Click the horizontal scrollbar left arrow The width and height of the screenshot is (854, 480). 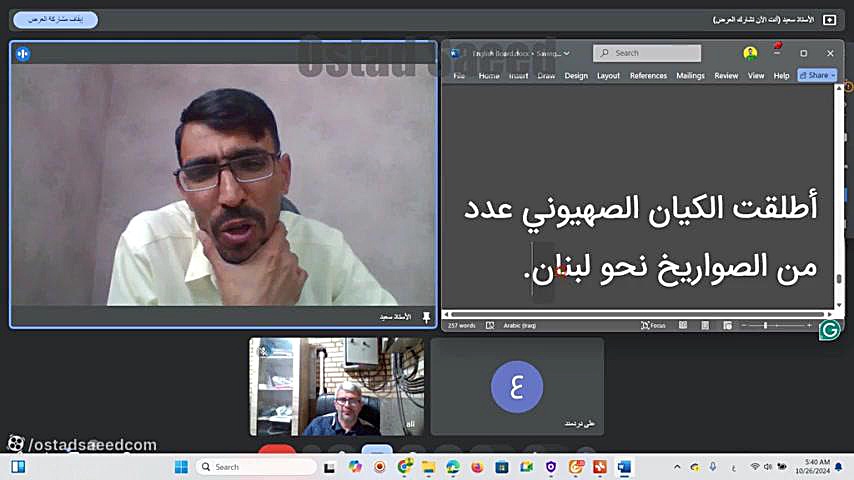pyautogui.click(x=446, y=314)
